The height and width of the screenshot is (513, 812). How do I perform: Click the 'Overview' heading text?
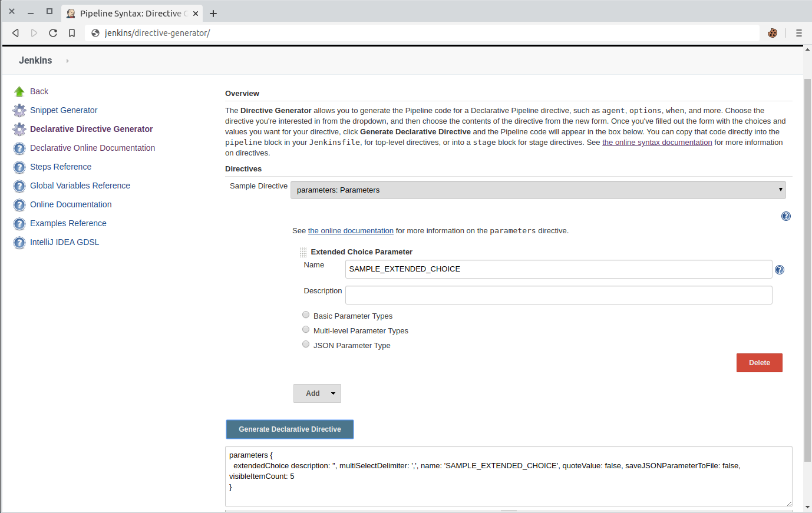pyautogui.click(x=242, y=94)
